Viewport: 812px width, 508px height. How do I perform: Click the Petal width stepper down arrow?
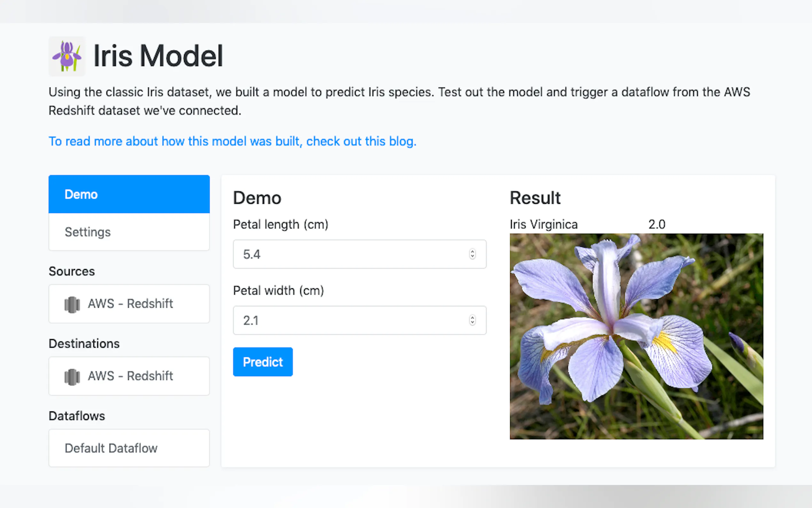(x=472, y=323)
